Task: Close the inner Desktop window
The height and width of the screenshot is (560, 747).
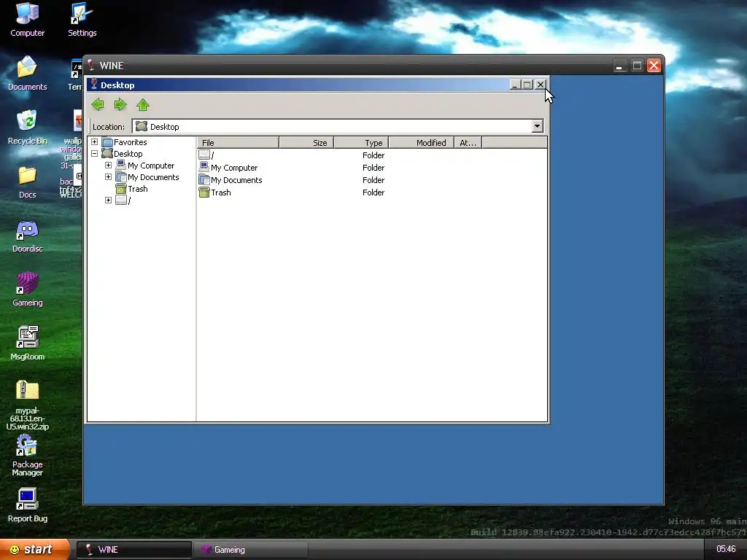Action: (x=540, y=85)
